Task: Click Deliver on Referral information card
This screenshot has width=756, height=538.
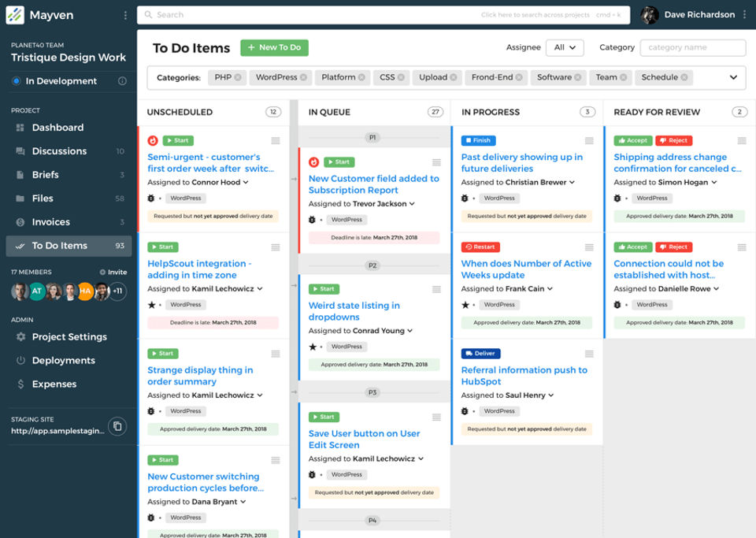Action: click(x=481, y=354)
